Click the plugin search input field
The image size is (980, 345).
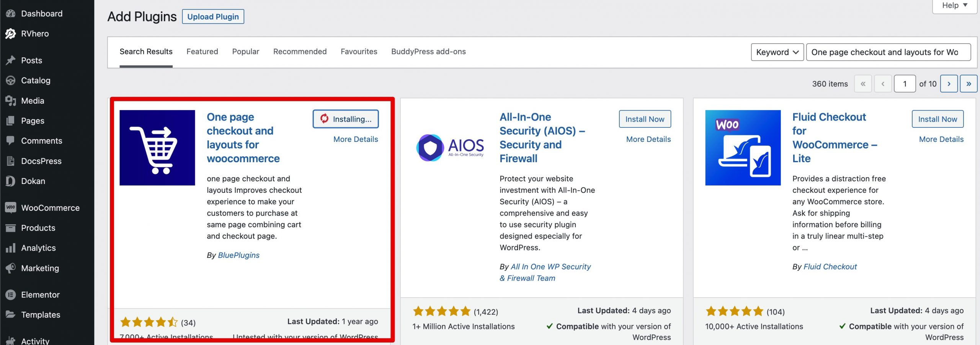coord(889,52)
